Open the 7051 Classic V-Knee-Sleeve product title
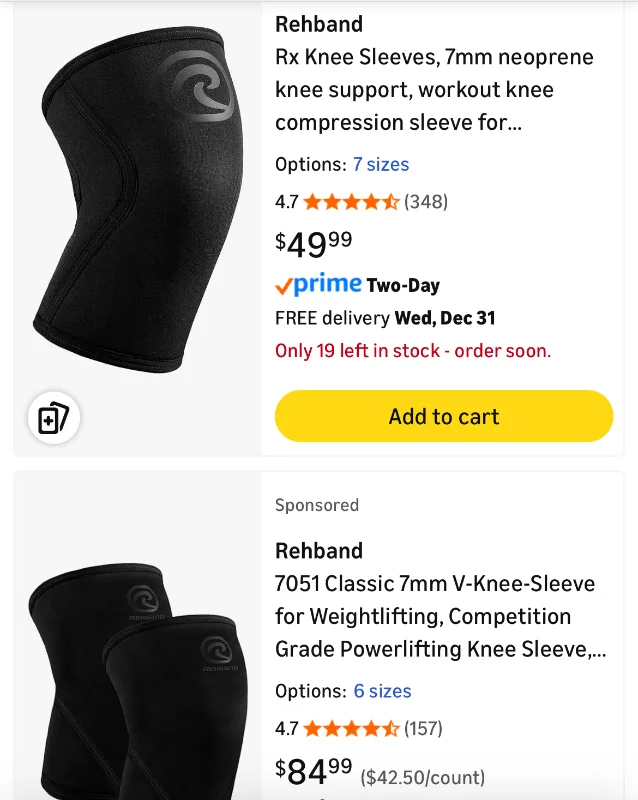Viewport: 638px width, 800px height. click(440, 616)
